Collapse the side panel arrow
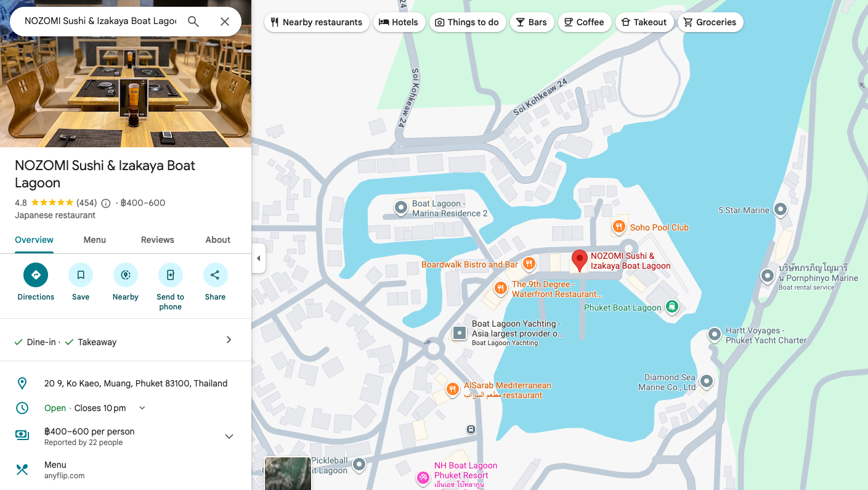868x490 pixels. click(259, 258)
